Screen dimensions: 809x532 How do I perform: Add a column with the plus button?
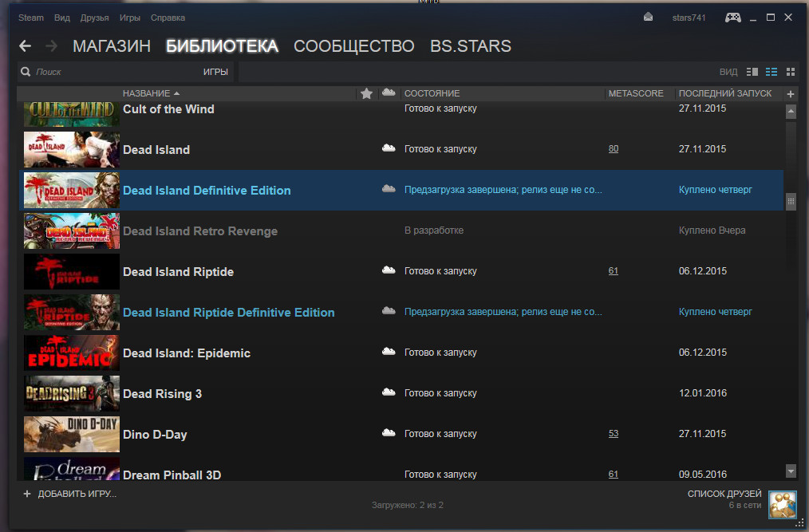[x=791, y=93]
